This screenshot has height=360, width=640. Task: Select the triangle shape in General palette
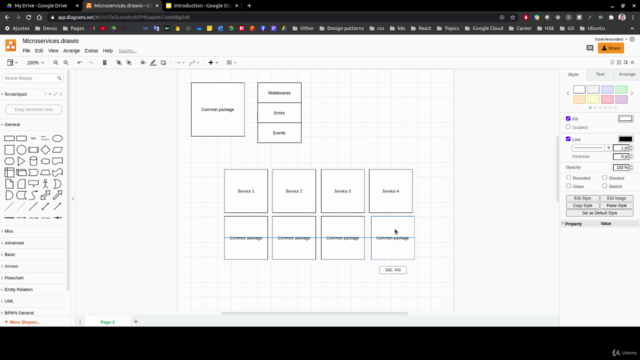pos(21,161)
